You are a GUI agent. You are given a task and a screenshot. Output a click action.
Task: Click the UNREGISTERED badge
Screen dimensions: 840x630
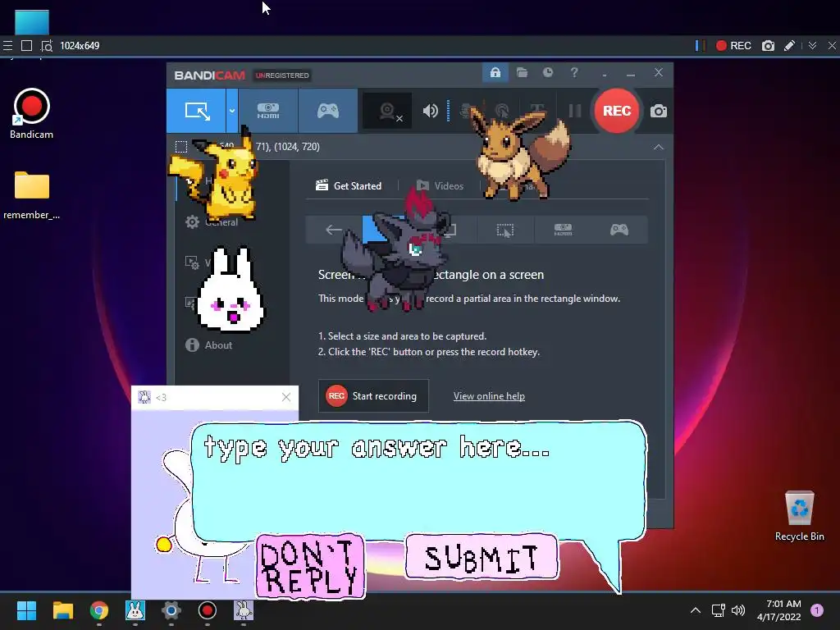pyautogui.click(x=282, y=75)
